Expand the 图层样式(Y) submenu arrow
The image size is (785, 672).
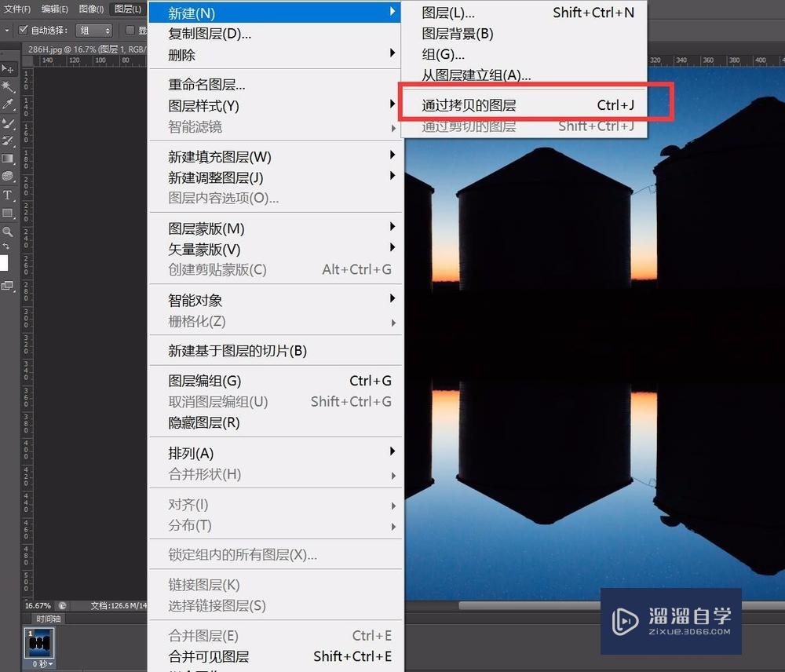click(x=392, y=104)
